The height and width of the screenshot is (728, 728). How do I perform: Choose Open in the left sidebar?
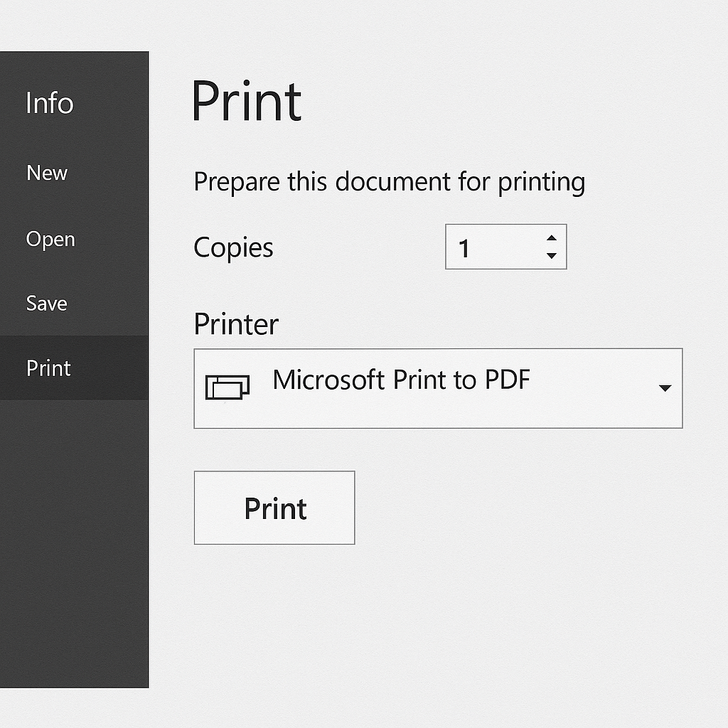tap(50, 240)
